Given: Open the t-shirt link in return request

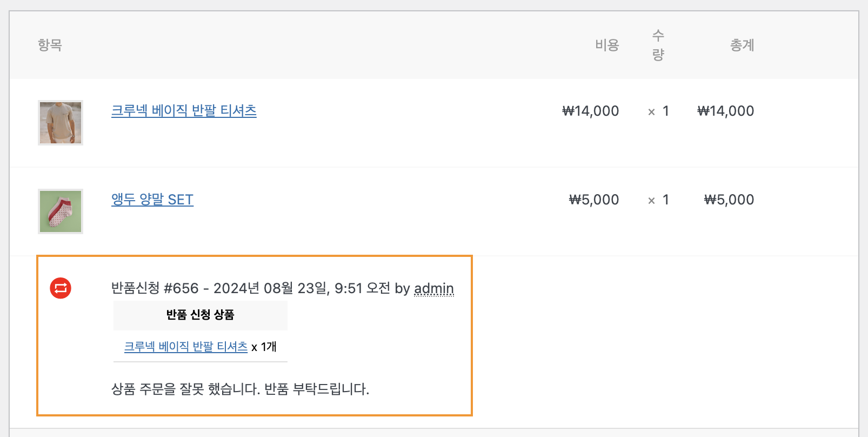Looking at the screenshot, I should [186, 347].
